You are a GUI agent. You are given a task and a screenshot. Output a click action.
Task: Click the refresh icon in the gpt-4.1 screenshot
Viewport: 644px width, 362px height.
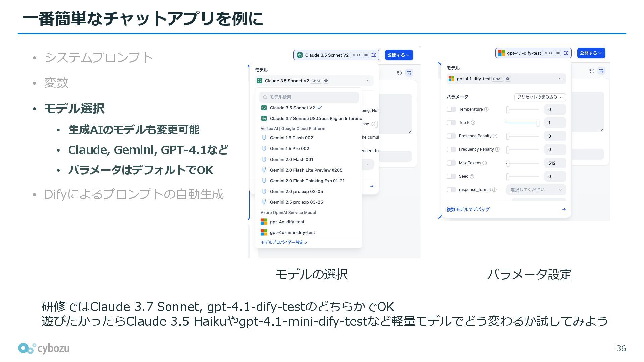pyautogui.click(x=592, y=71)
